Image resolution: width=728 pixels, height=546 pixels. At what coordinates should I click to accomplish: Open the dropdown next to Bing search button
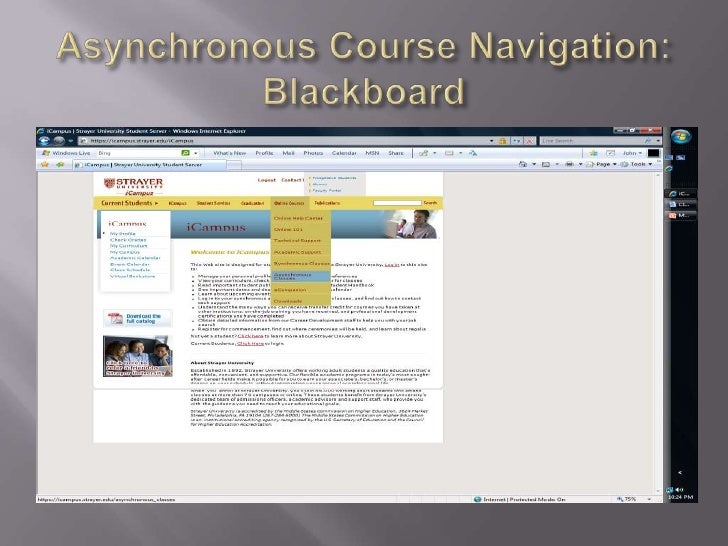click(195, 153)
